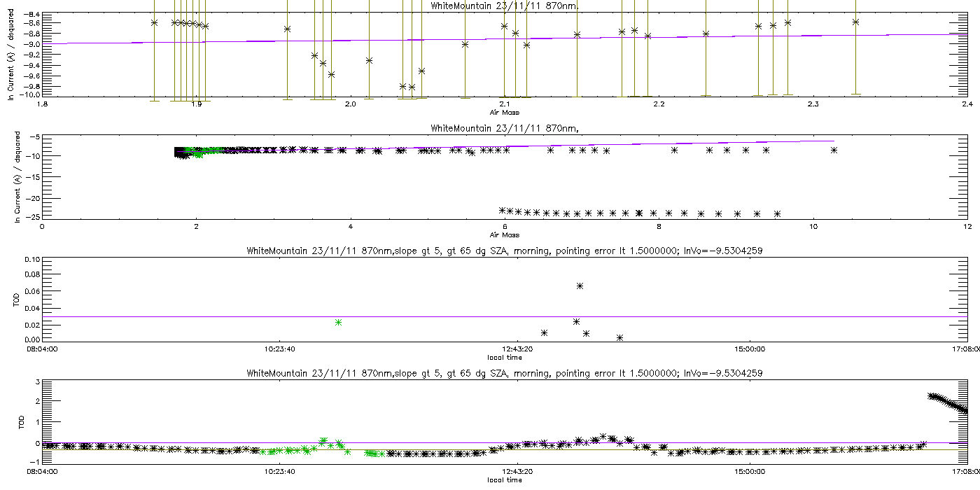
Task: Select the third plot's title with lnVo value
Action: pyautogui.click(x=504, y=251)
